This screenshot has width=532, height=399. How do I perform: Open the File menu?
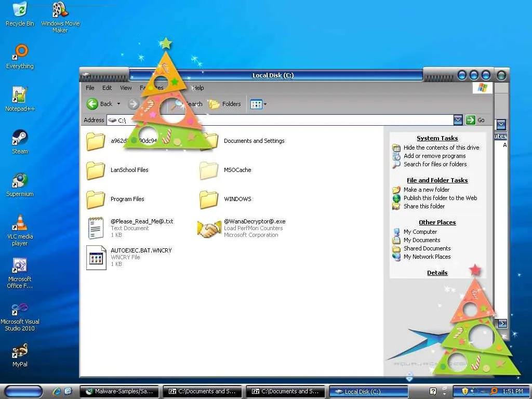(90, 88)
